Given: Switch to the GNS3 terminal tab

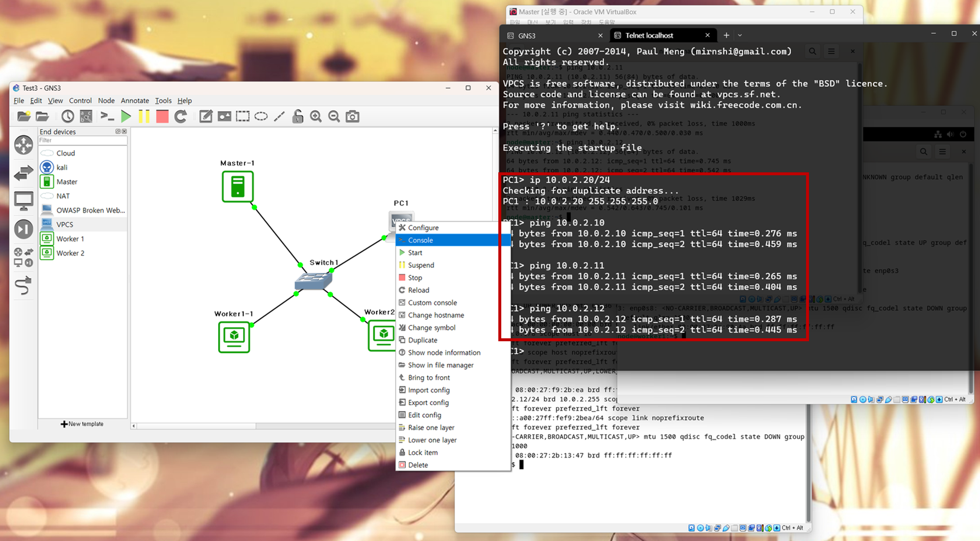Looking at the screenshot, I should [x=554, y=36].
